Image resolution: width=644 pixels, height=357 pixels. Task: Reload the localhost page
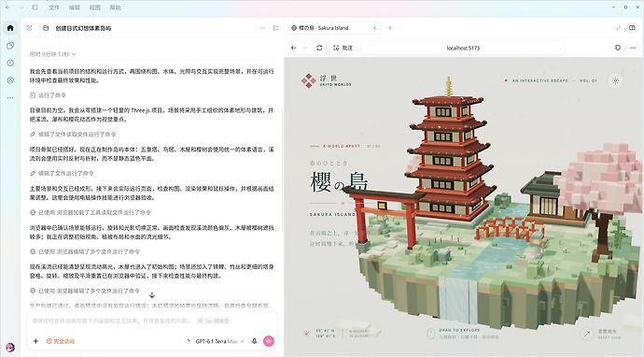(319, 48)
